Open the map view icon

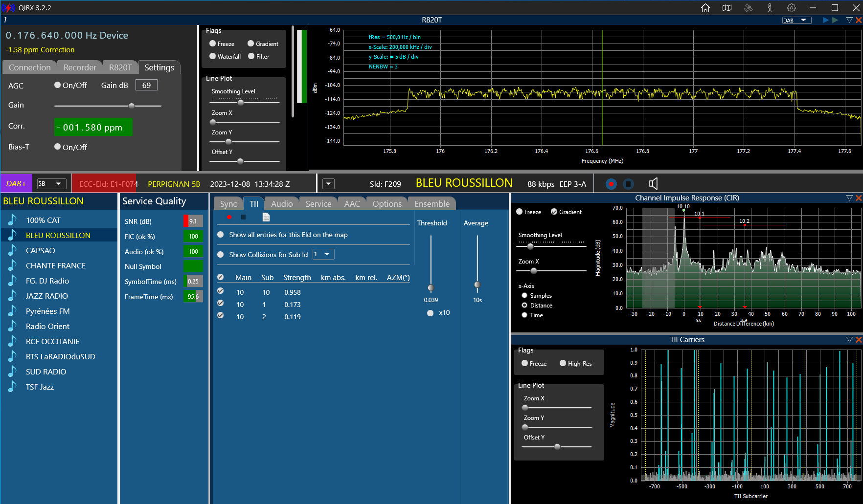click(x=727, y=8)
